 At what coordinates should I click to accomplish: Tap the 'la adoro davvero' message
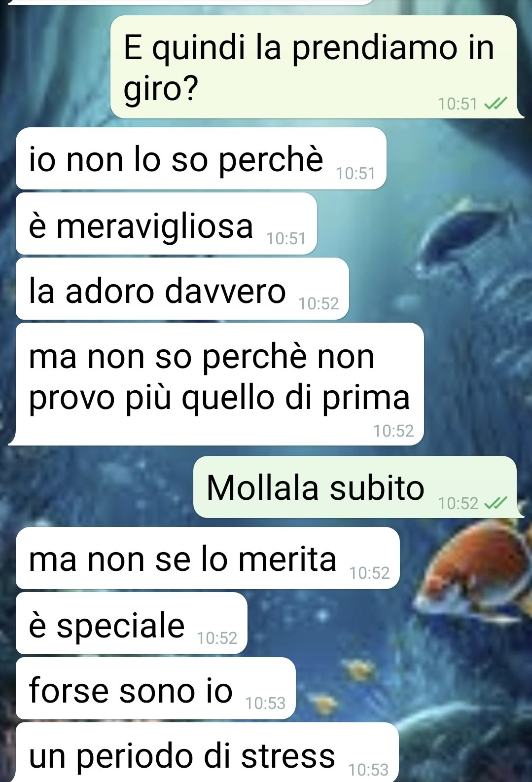click(182, 289)
